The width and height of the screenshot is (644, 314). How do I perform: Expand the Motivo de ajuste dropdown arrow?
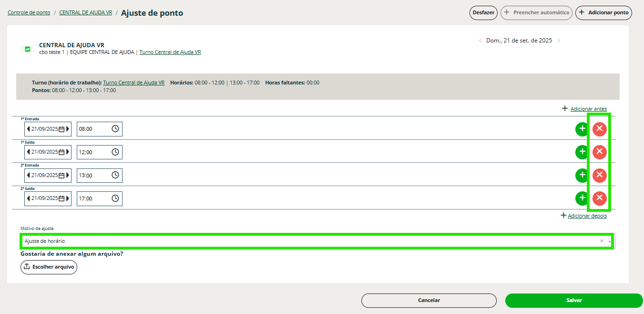610,241
